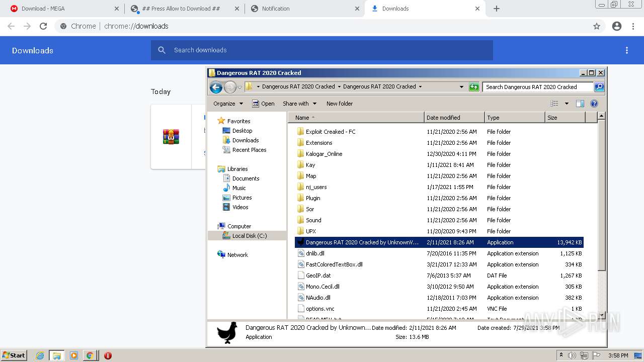The height and width of the screenshot is (362, 644).
Task: Open Documents library
Action: coord(241,178)
